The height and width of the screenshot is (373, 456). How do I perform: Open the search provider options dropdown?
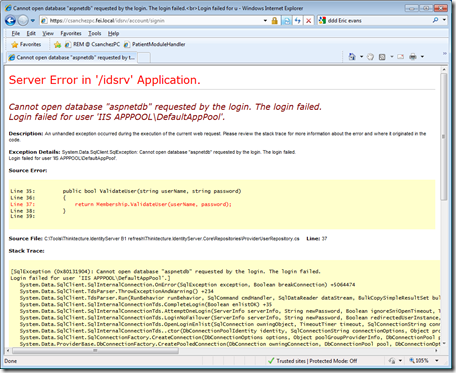[444, 20]
